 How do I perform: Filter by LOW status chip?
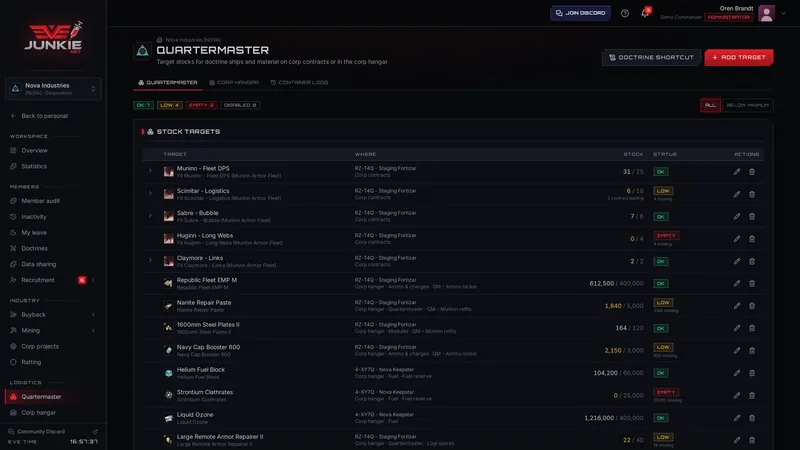pos(170,105)
